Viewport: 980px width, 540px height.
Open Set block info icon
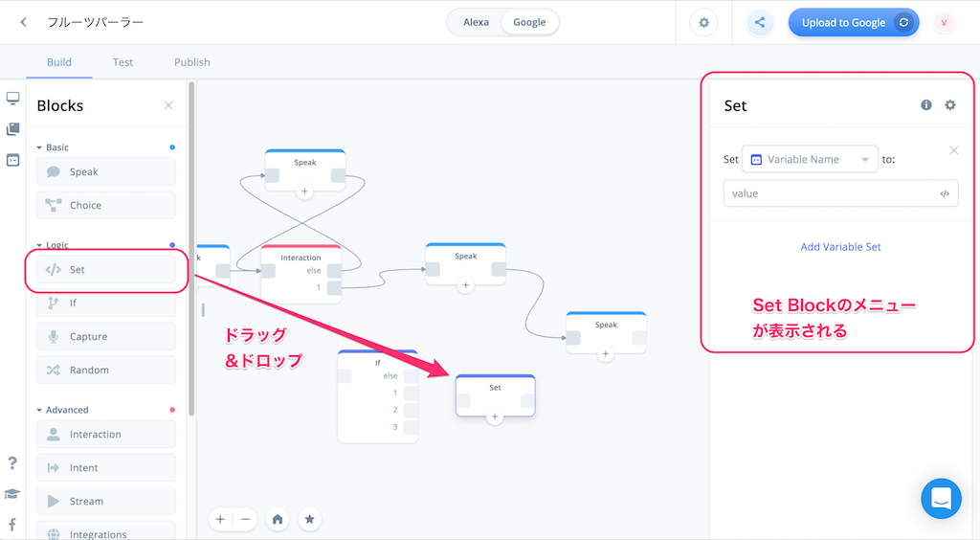(926, 105)
